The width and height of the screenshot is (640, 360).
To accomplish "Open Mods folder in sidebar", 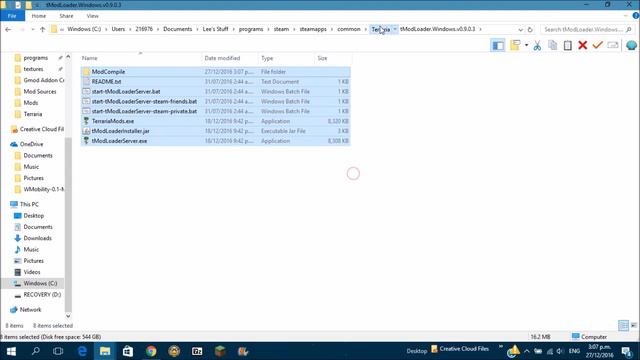I will [31, 103].
